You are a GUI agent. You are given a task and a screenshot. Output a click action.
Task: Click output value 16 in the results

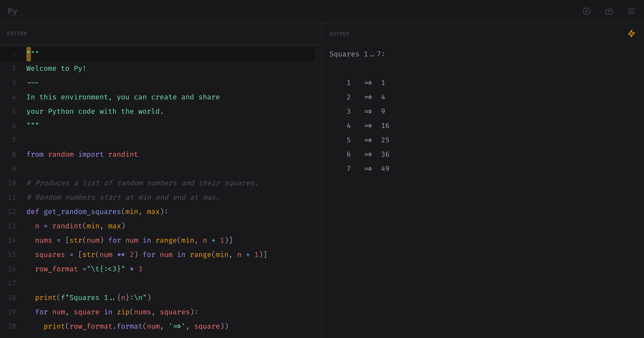[x=385, y=126]
